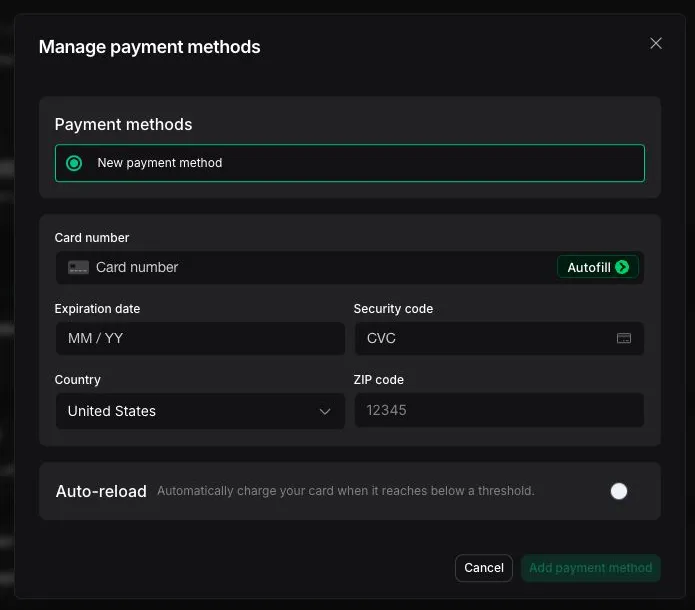Click the Add payment method button
695x610 pixels.
coord(590,568)
